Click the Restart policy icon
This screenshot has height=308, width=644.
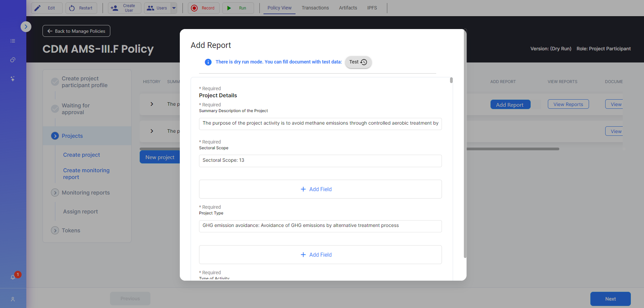coord(72,8)
